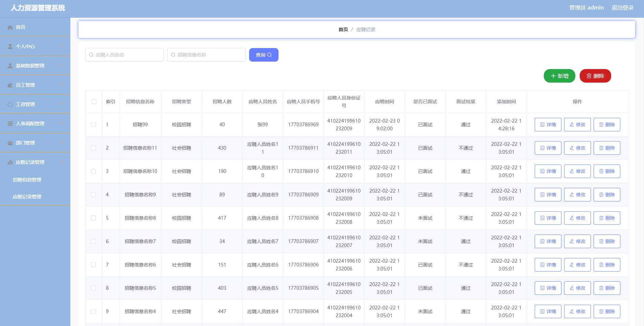
Task: Check the box for row 招聘信息名称5
Action: [93, 288]
